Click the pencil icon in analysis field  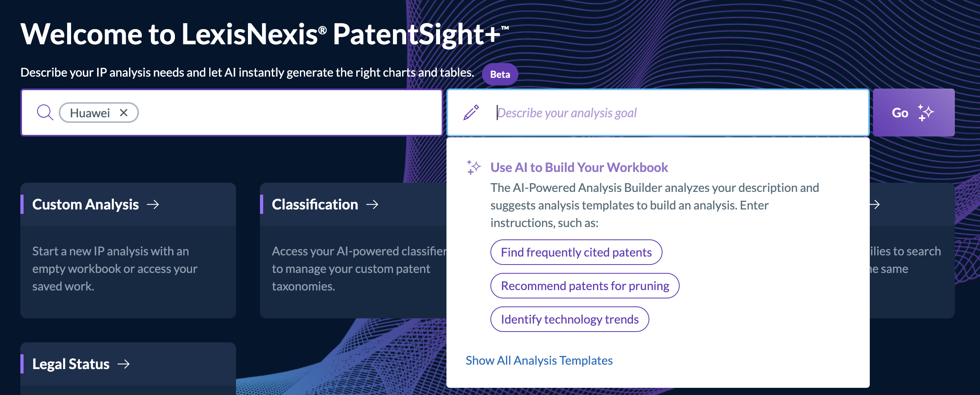471,113
